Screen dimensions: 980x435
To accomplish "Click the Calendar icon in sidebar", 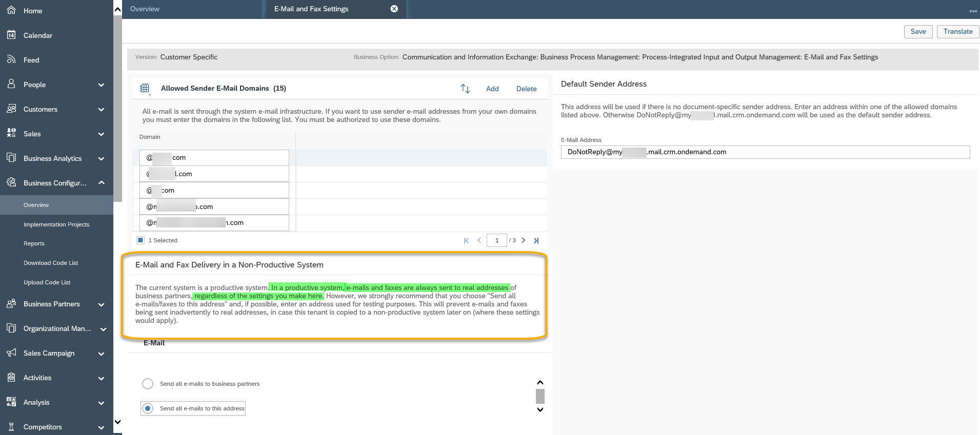I will point(11,35).
